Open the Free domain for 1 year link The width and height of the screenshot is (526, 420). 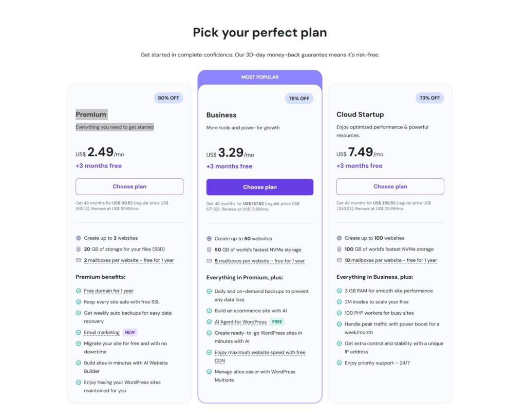[109, 291]
